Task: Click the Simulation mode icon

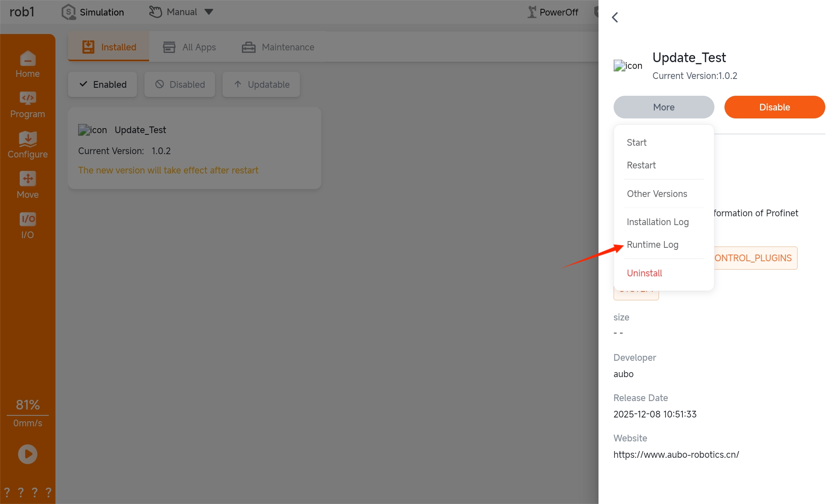Action: [68, 12]
